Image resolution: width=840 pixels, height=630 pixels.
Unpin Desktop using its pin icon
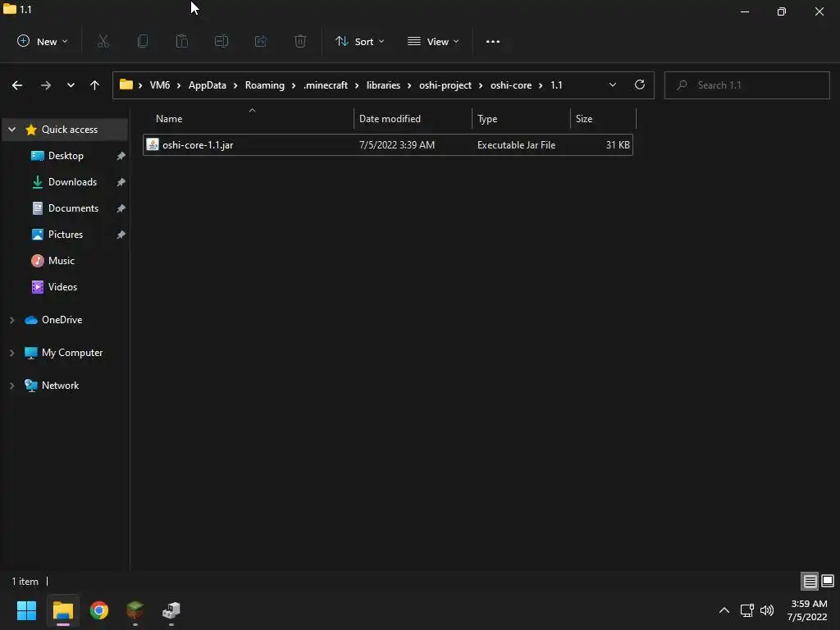121,156
